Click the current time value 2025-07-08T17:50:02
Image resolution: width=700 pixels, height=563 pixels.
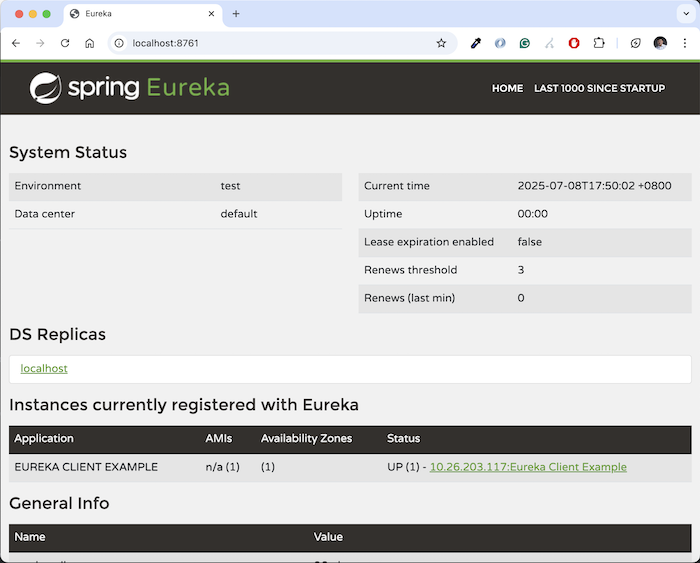(594, 186)
